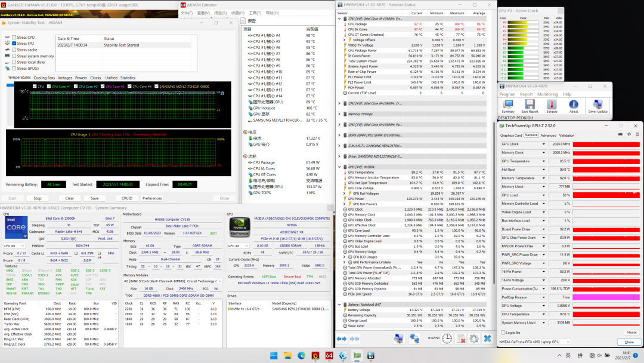Switch to the Cooling Fans tab
Screen dimensions: 644x363
pyautogui.click(x=44, y=78)
